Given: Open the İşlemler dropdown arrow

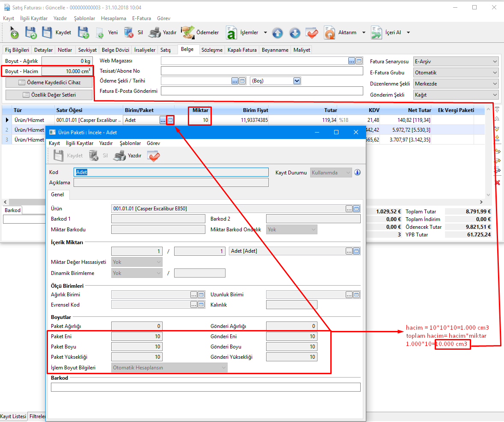Looking at the screenshot, I should 265,32.
